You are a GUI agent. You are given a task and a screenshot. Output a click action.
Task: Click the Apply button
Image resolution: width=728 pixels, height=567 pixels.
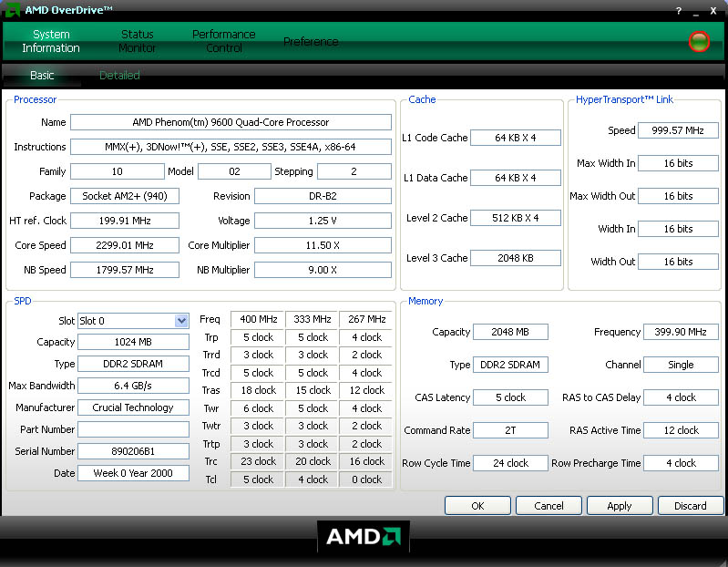point(620,506)
